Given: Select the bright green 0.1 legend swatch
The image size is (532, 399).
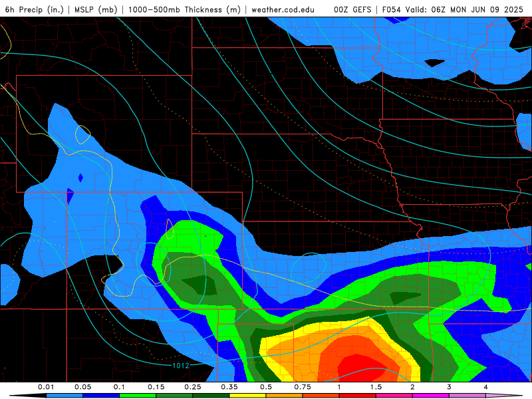Looking at the screenshot, I should [x=138, y=396].
